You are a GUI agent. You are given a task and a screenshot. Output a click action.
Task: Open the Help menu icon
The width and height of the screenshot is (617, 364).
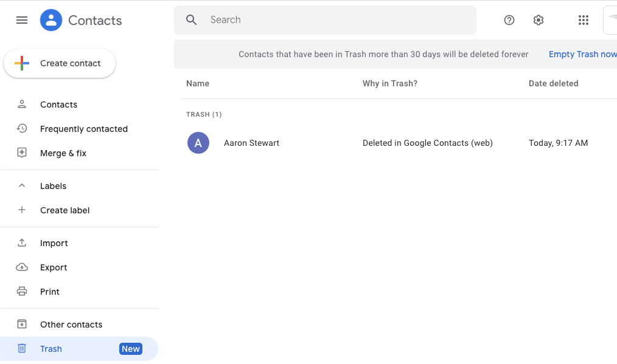509,20
